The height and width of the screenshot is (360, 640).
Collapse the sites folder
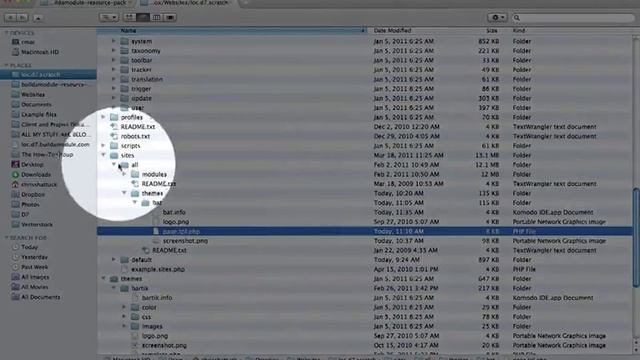103,155
